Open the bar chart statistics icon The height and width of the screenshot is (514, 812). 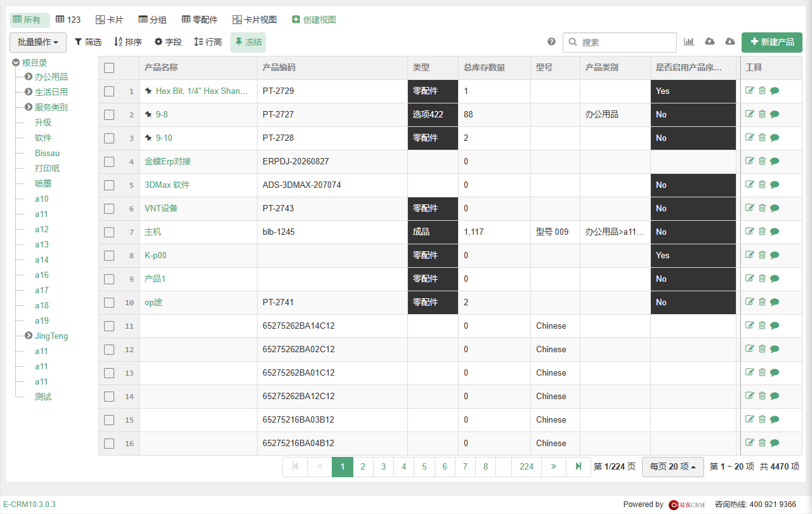coord(689,42)
